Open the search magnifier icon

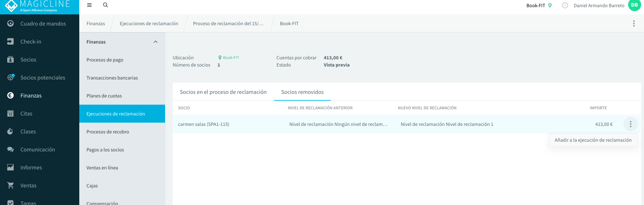(x=106, y=5)
